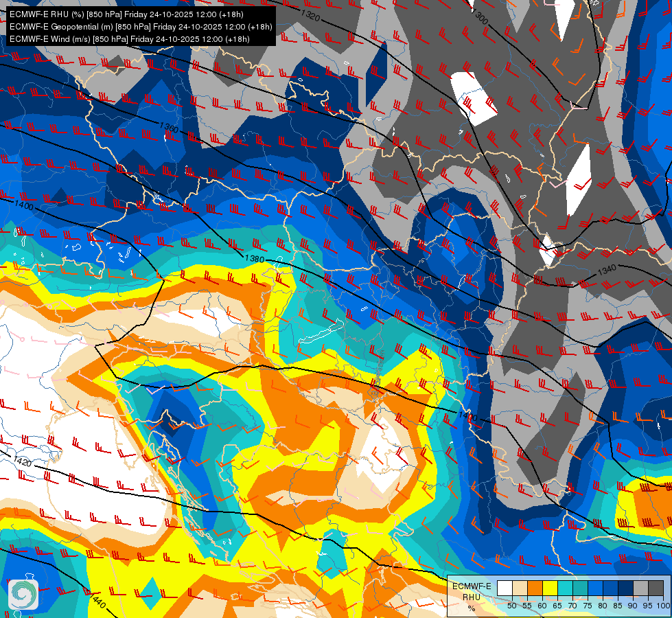This screenshot has height=618, width=672.
Task: Click the 1380 geopotential contour label
Action: (255, 259)
